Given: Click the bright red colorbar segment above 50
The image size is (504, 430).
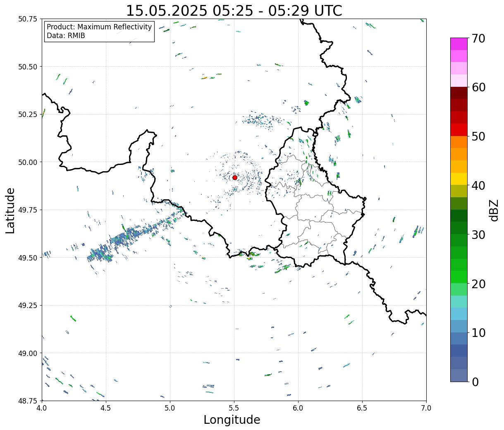Looking at the screenshot, I should [459, 130].
